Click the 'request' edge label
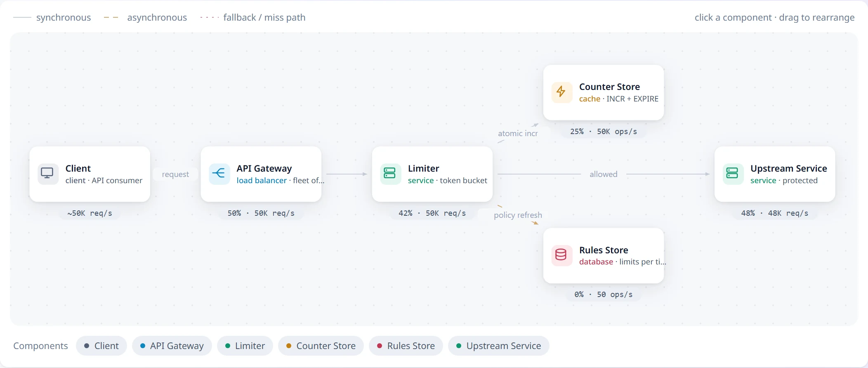868x368 pixels. coord(175,174)
